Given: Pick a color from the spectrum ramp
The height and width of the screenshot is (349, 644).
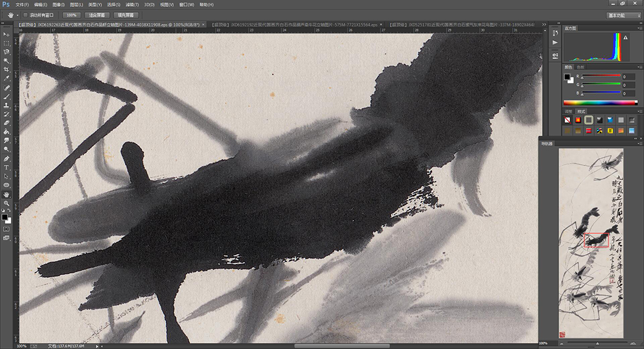Looking at the screenshot, I should tap(600, 103).
